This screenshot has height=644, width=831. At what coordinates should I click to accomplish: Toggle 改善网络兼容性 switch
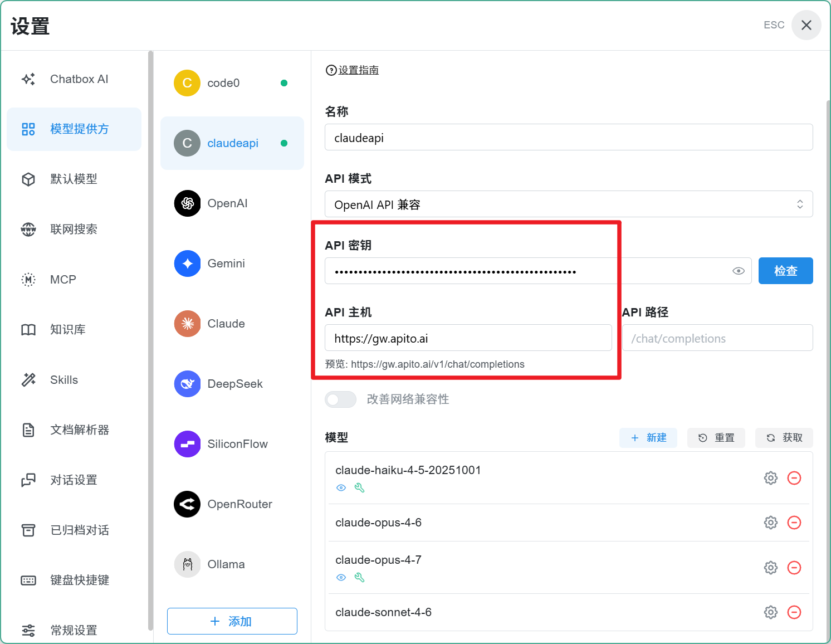340,399
